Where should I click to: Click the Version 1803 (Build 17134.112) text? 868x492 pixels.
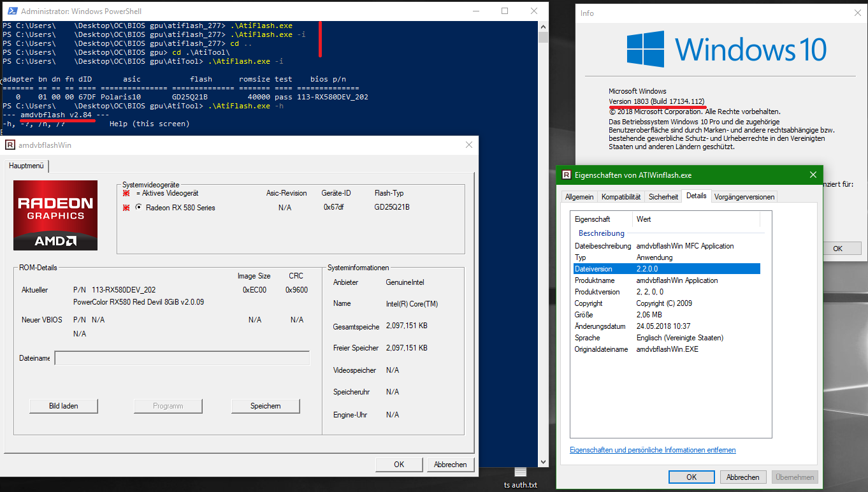point(656,102)
